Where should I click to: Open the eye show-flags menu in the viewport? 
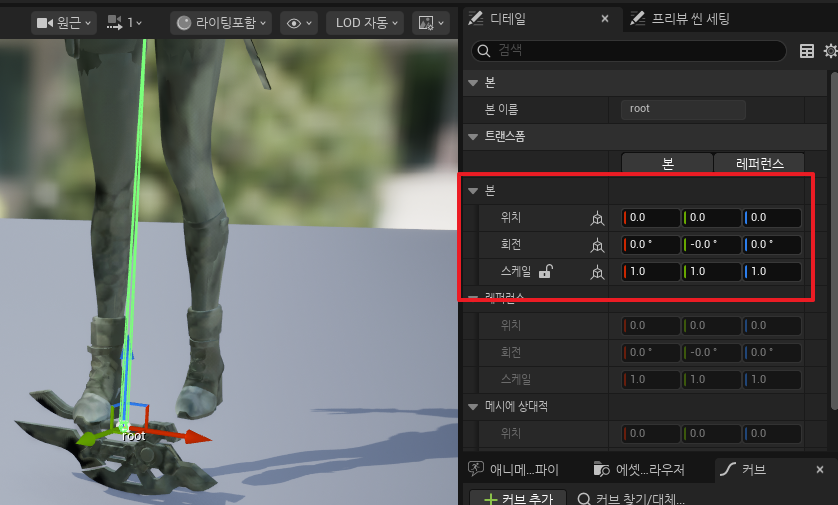tap(299, 22)
